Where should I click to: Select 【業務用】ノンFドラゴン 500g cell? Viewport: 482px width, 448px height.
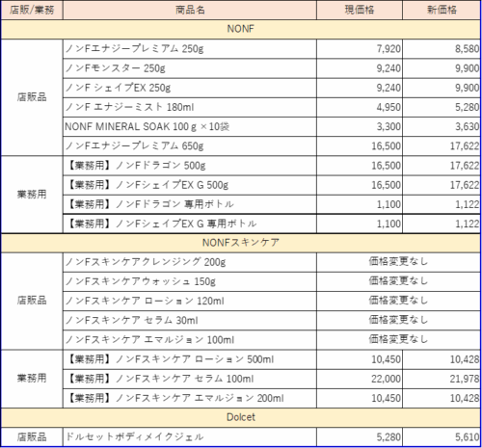tap(190, 166)
